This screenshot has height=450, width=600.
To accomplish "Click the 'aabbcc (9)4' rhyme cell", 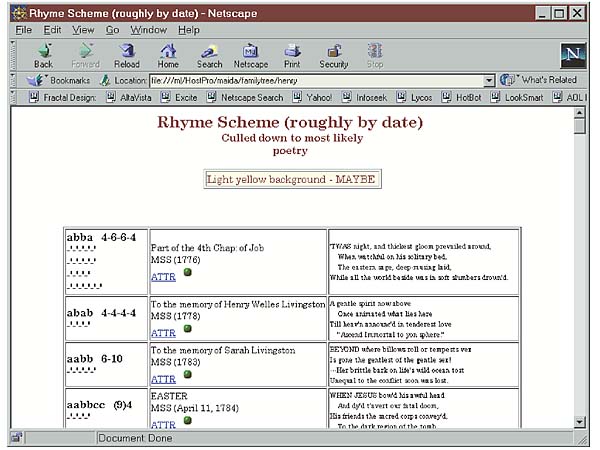I will (106, 409).
